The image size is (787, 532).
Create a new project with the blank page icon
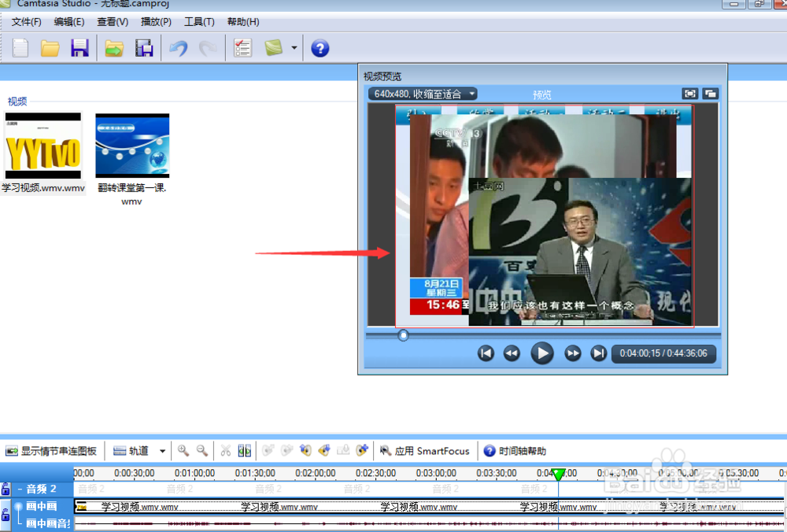pos(20,48)
